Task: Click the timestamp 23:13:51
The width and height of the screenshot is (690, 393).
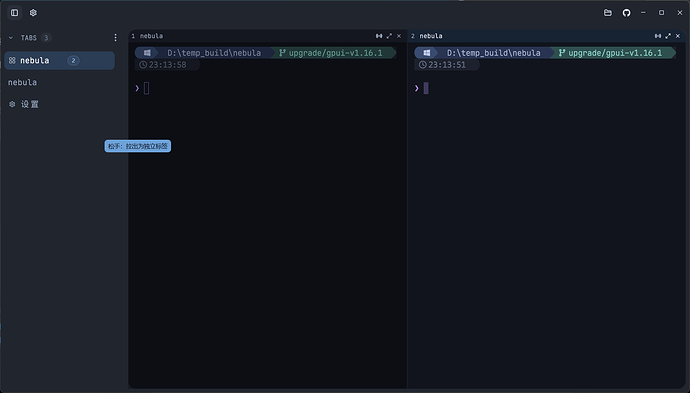Action: point(447,65)
